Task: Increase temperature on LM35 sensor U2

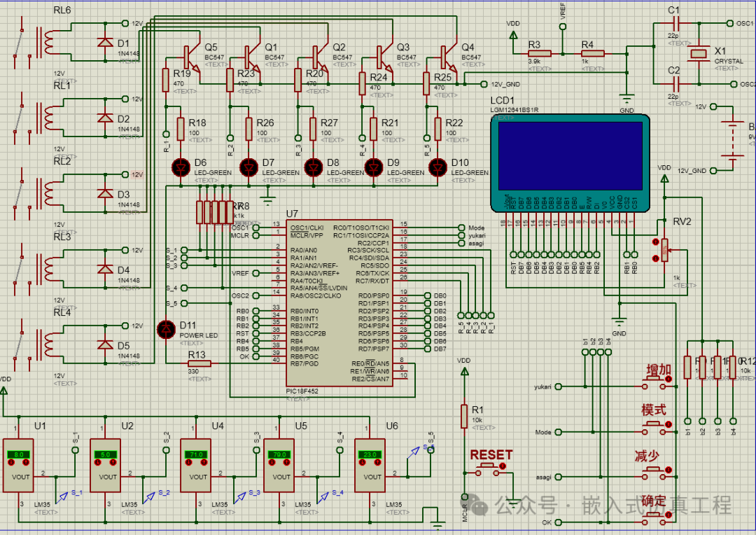Action: [113, 462]
